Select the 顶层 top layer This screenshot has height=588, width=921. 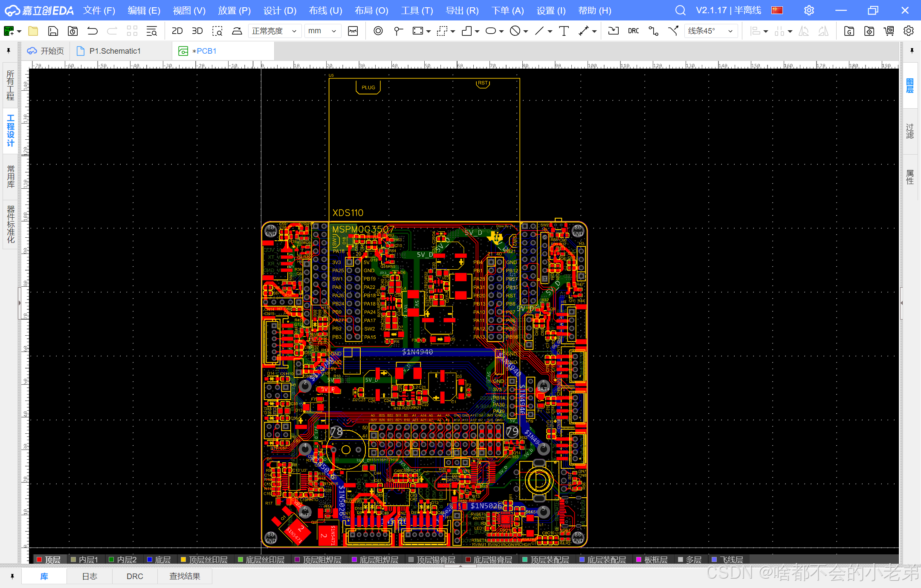click(x=49, y=559)
